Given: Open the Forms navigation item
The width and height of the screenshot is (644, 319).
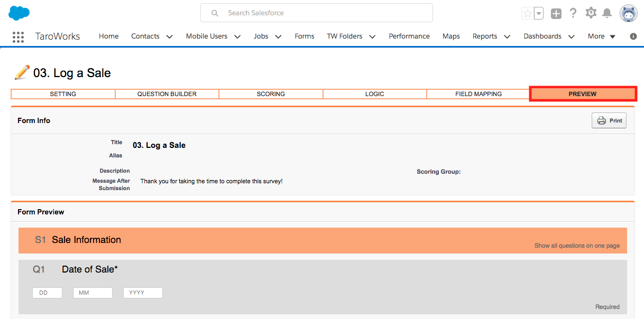Looking at the screenshot, I should [305, 36].
